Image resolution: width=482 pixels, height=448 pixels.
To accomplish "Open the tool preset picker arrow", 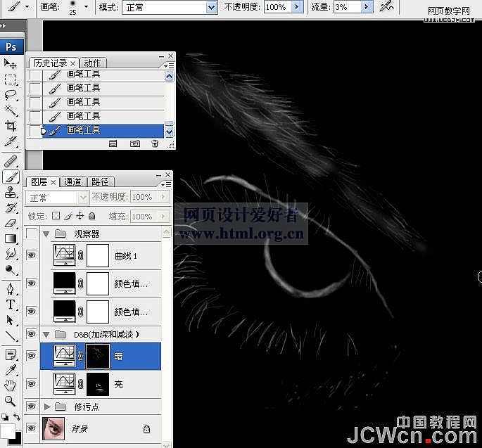I will tap(27, 6).
